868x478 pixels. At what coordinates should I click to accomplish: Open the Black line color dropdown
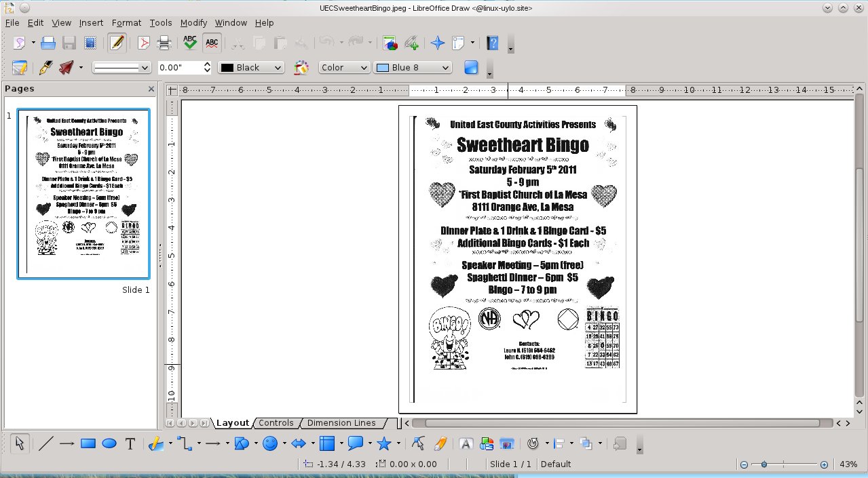[250, 68]
